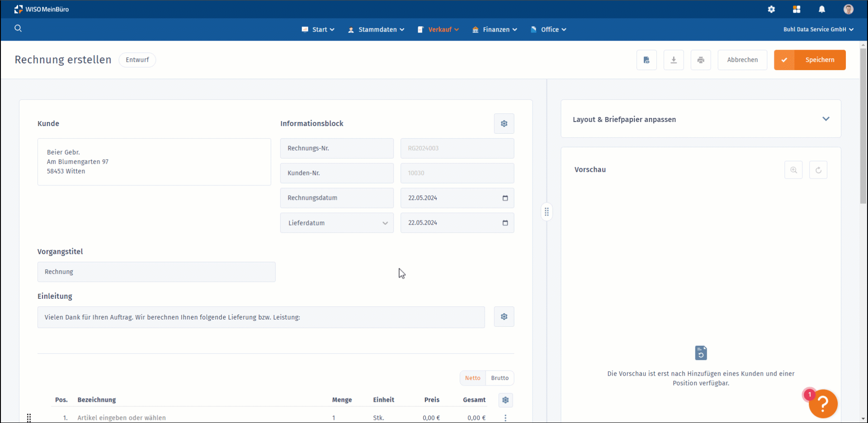Open the document preview icon button
Viewport: 868px width, 423px height.
pos(646,60)
